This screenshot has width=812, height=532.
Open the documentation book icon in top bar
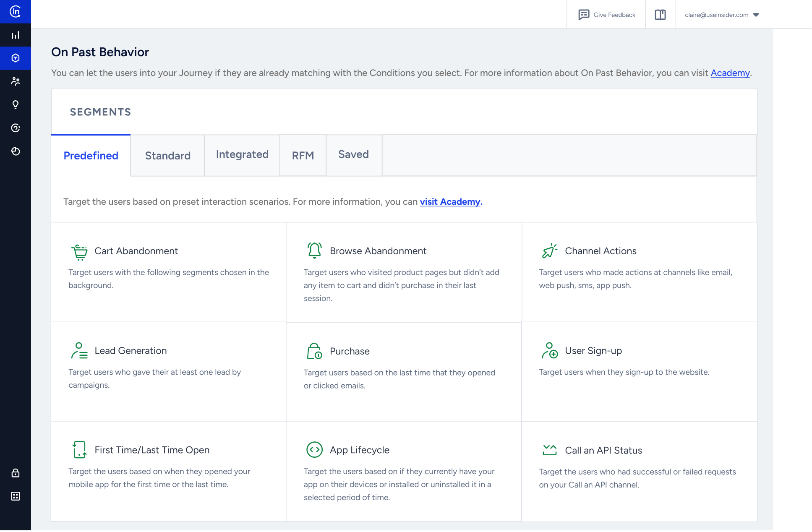click(660, 14)
